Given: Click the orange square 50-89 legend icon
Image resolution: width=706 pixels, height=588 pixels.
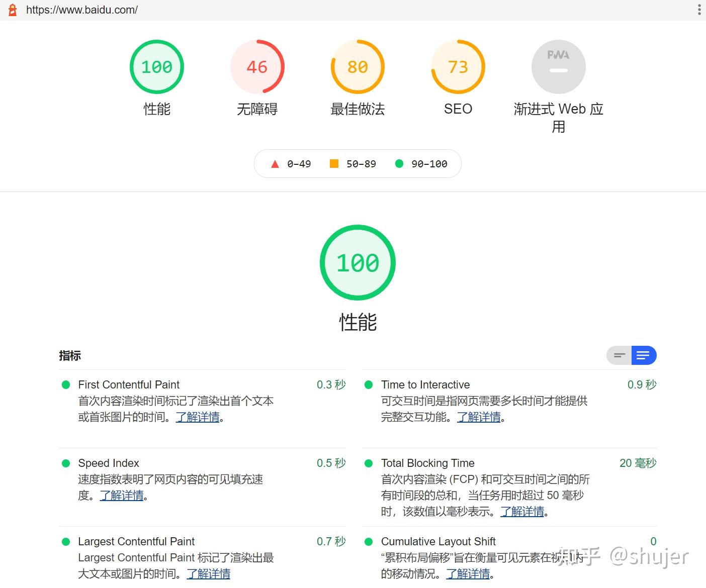Looking at the screenshot, I should point(334,163).
